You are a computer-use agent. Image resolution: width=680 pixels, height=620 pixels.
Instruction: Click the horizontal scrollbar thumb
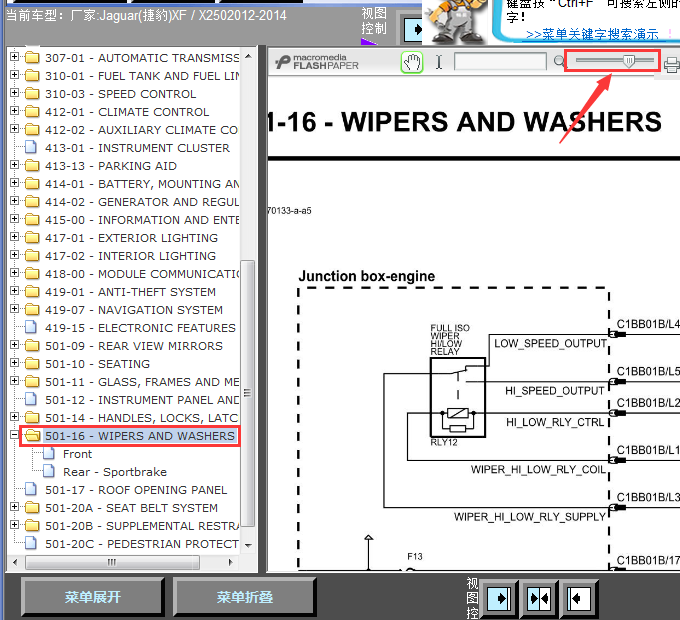pos(112,562)
